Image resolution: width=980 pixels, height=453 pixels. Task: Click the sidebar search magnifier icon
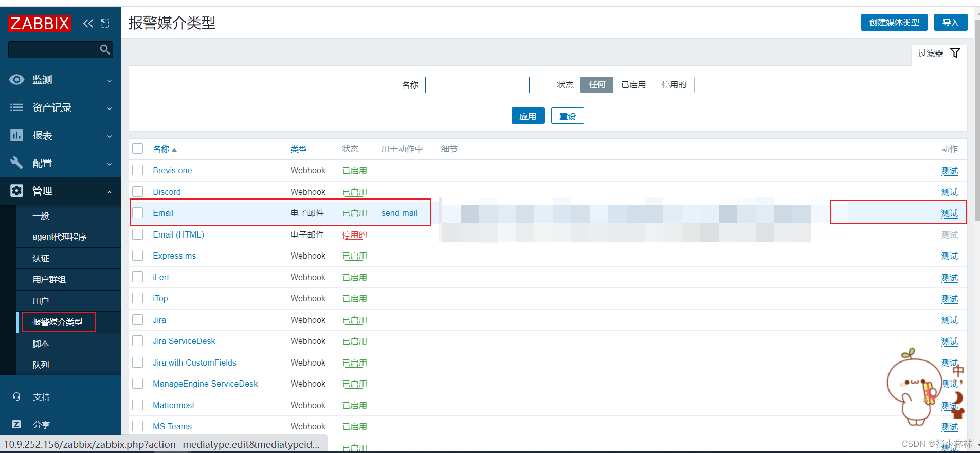(105, 49)
